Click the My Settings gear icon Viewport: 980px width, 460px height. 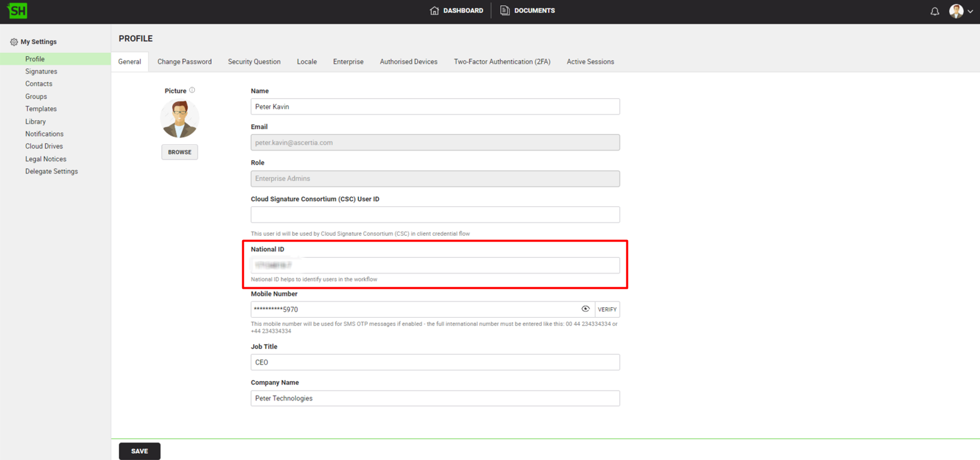point(14,42)
